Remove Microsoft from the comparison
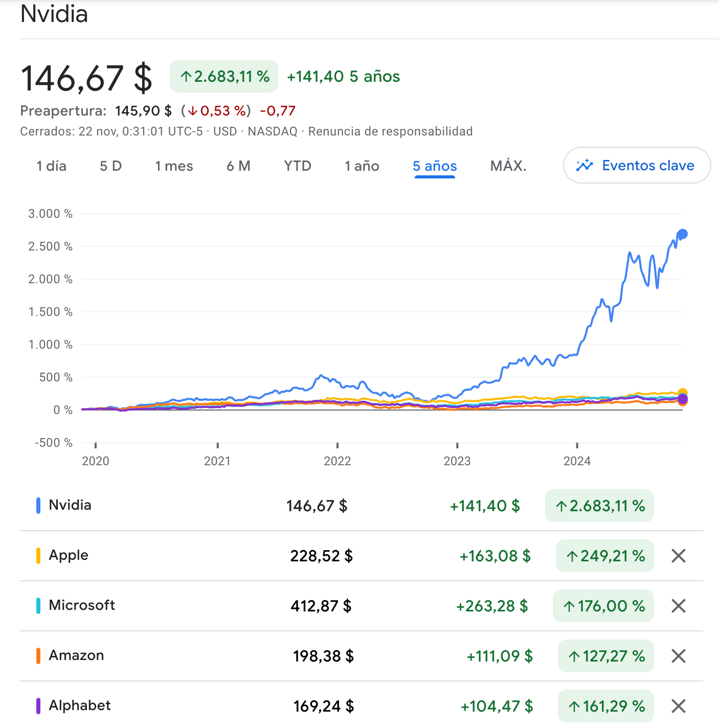 click(678, 606)
